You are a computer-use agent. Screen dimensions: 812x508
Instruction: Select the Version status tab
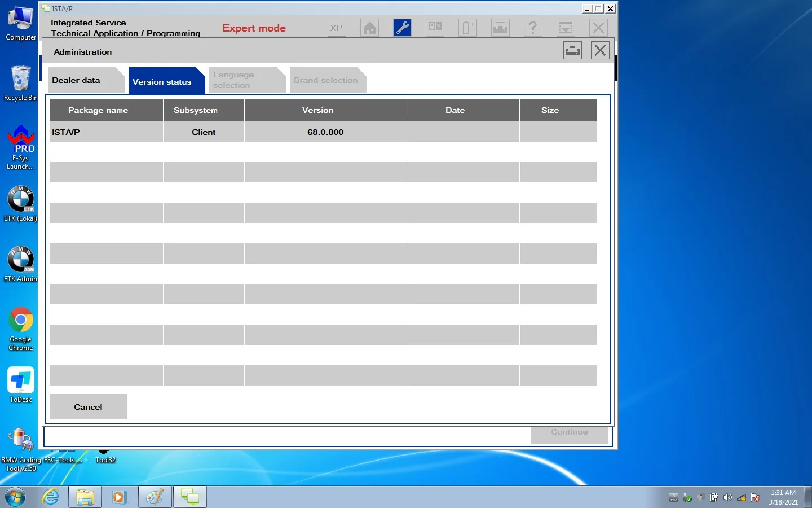tap(166, 81)
